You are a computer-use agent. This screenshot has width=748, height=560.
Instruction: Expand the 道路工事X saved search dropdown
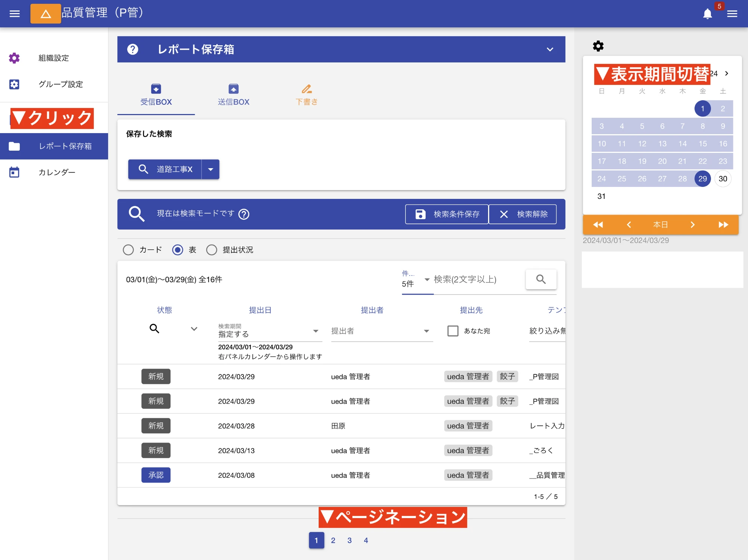pyautogui.click(x=211, y=169)
